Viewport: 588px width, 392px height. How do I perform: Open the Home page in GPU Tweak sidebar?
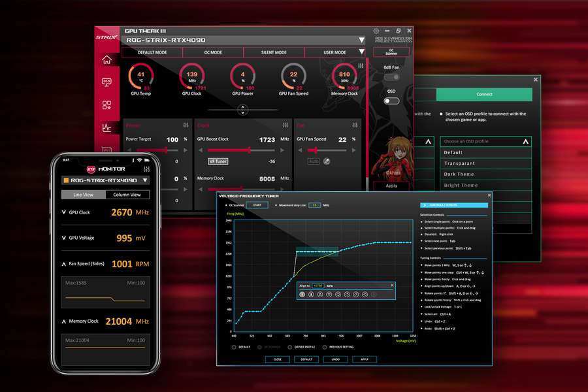point(107,60)
